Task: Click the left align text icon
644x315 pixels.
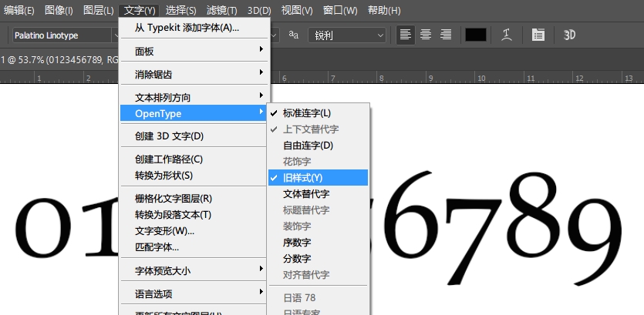Action: coord(406,35)
